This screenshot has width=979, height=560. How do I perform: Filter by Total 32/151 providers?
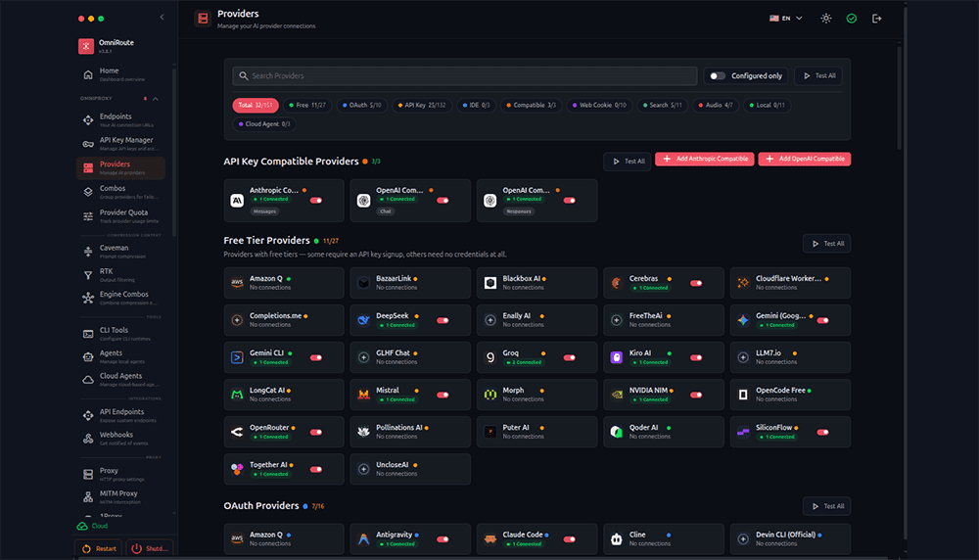tap(256, 105)
